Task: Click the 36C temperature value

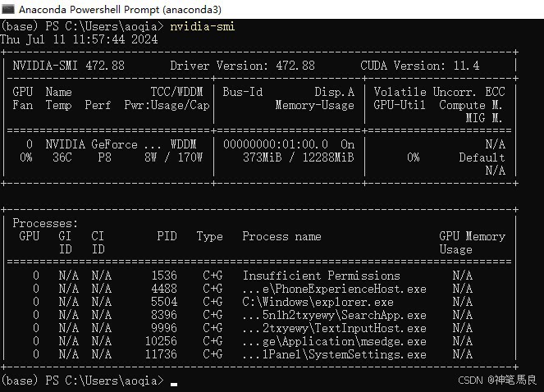Action: [62, 157]
